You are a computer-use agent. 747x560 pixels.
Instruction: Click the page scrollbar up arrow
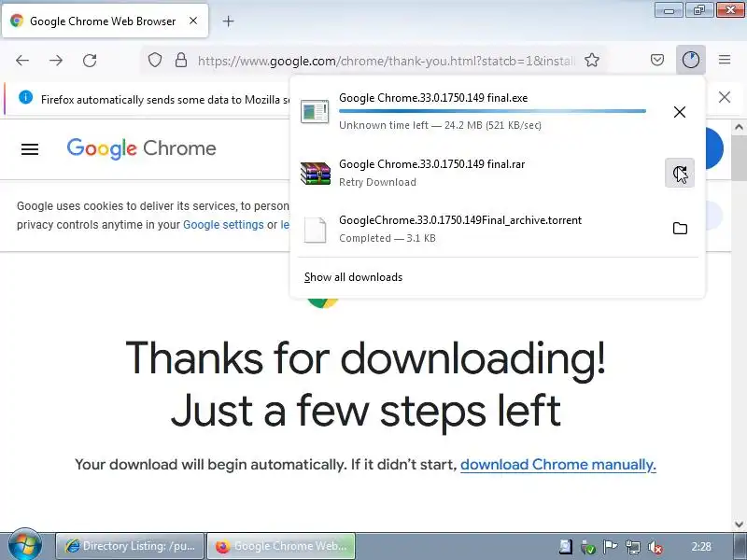coord(739,127)
